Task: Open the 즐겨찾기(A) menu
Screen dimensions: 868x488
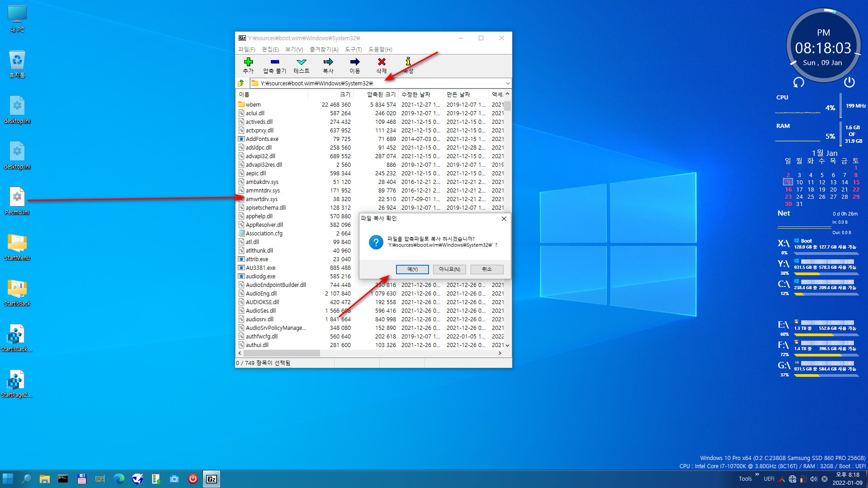Action: click(x=324, y=49)
